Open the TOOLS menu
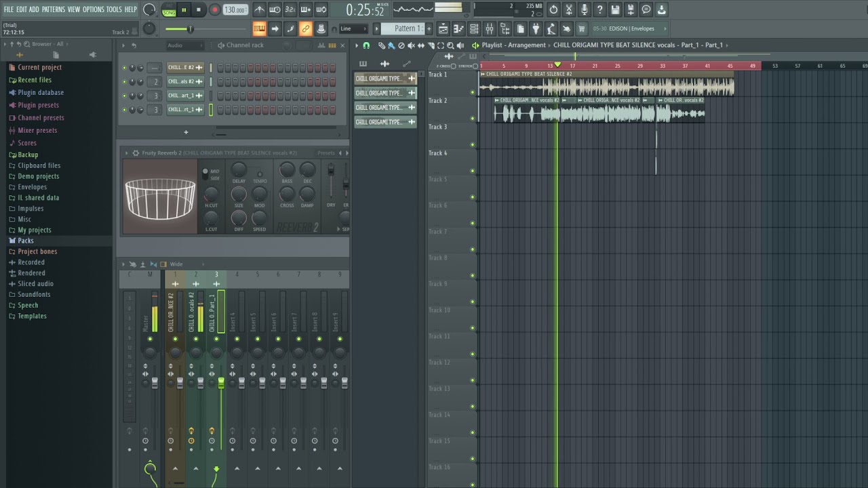 point(114,9)
